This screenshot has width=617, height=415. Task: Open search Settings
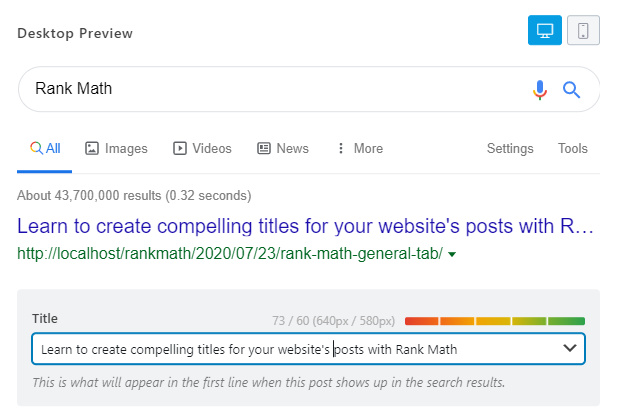(x=510, y=148)
